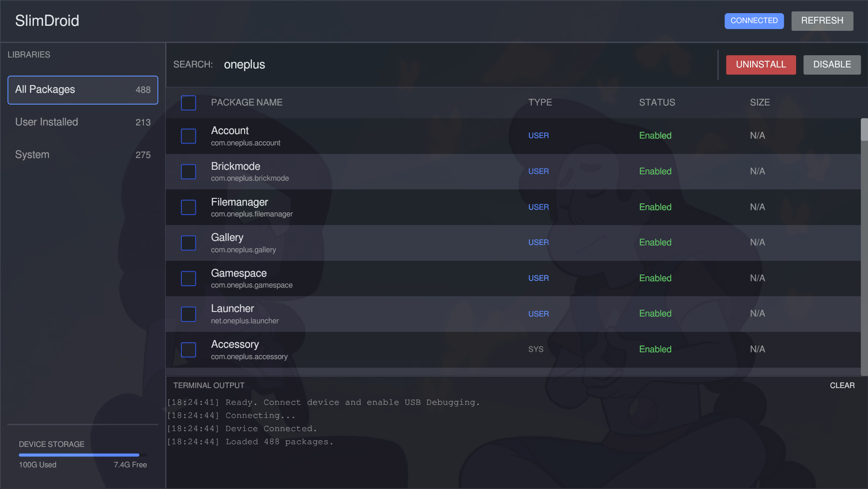Click the Connected status badge
The height and width of the screenshot is (489, 868).
click(754, 21)
